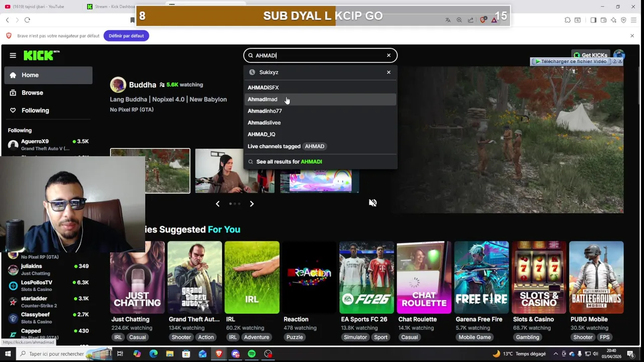This screenshot has height=362, width=644.
Task: Open Capped channel in Following list
Action: 49,334
